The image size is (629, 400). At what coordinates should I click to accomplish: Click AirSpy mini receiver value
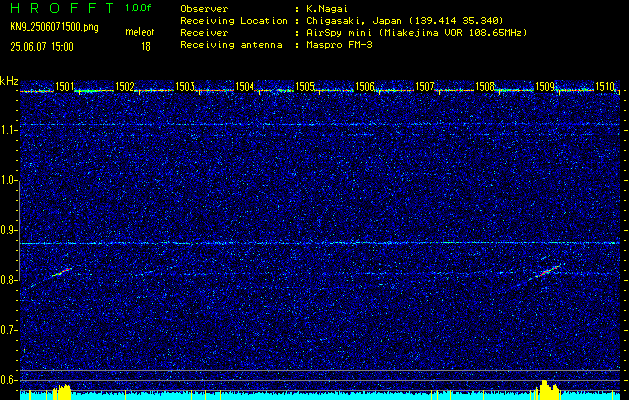point(416,33)
